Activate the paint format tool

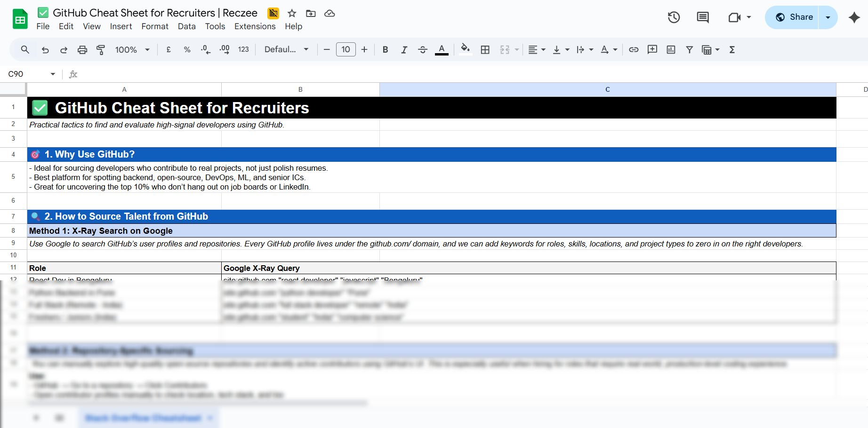pos(101,49)
